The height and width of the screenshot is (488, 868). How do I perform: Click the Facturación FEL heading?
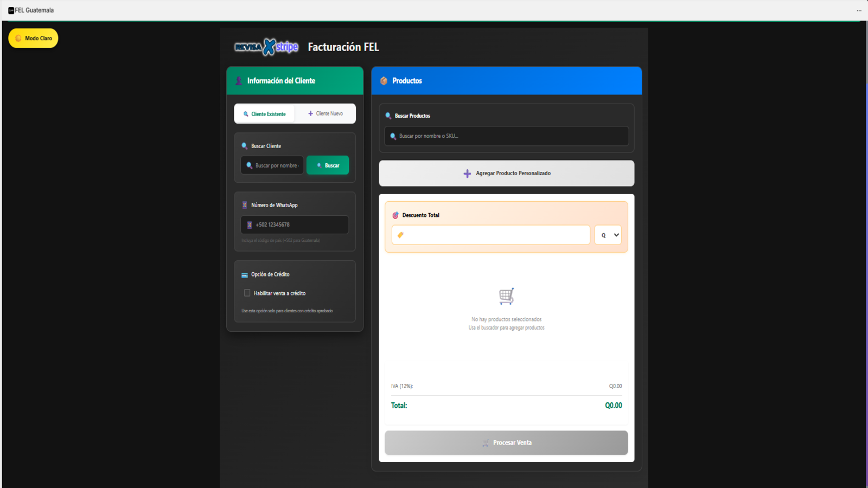click(x=343, y=47)
